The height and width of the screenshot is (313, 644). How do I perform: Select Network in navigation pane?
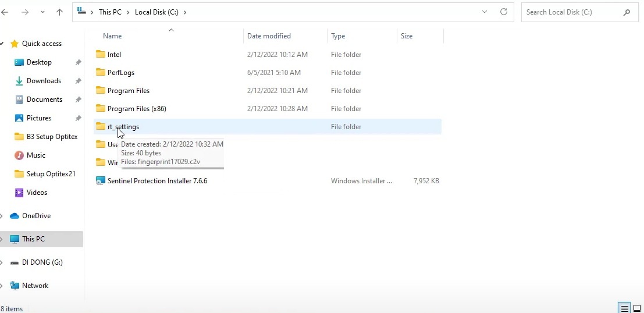click(x=35, y=286)
